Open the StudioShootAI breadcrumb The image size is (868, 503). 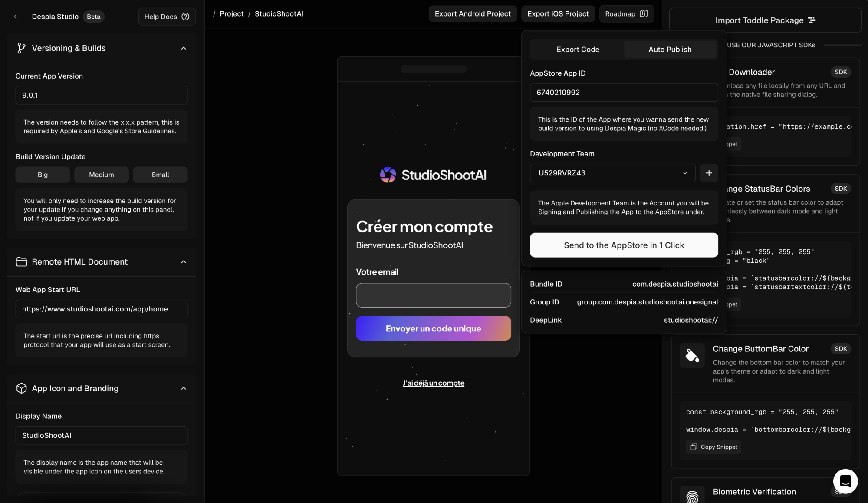point(279,14)
